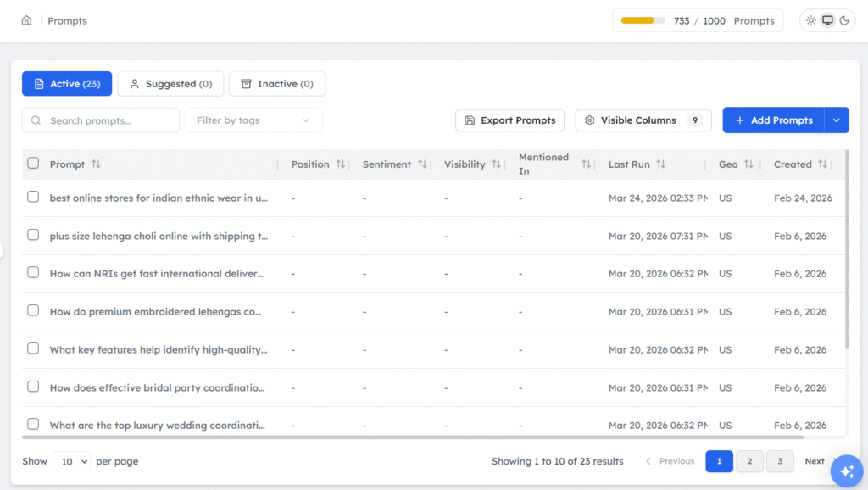Click the Prompts breadcrumb link
The height and width of the screenshot is (490, 868).
(67, 20)
